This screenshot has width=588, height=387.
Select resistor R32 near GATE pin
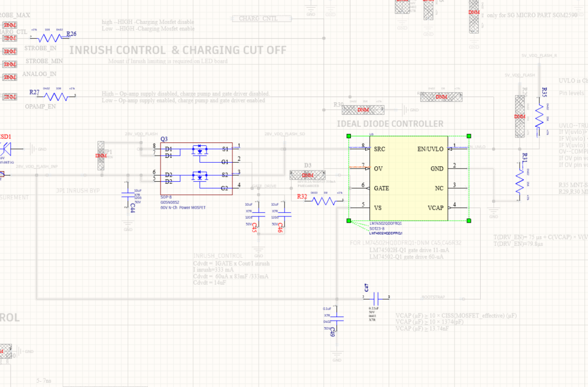pos(323,202)
